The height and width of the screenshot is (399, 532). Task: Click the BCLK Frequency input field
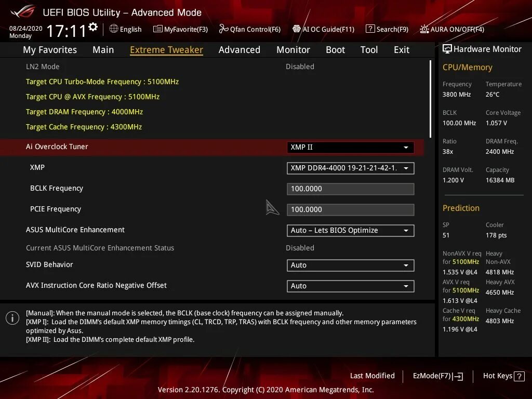350,189
